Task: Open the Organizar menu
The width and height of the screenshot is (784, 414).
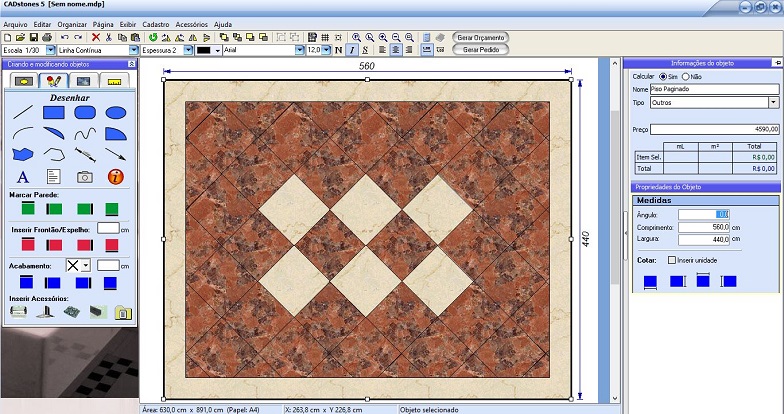Action: [72, 24]
